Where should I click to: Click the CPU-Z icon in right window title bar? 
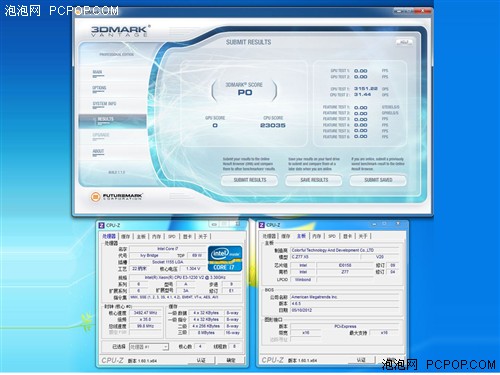click(262, 225)
